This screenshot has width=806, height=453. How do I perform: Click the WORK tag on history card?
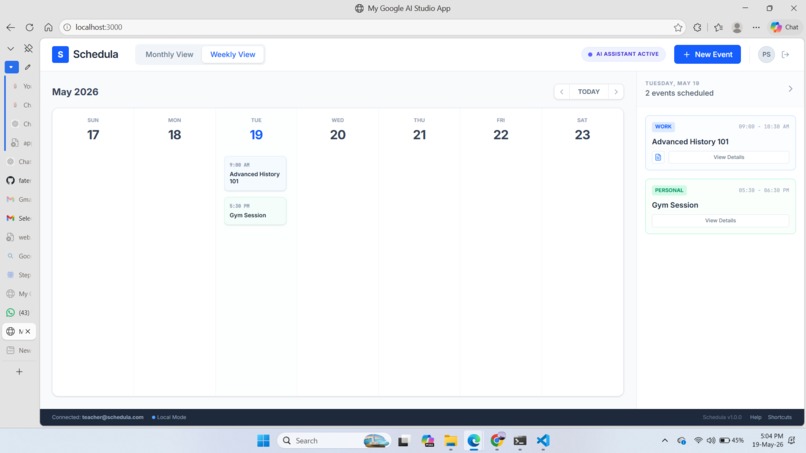[663, 126]
